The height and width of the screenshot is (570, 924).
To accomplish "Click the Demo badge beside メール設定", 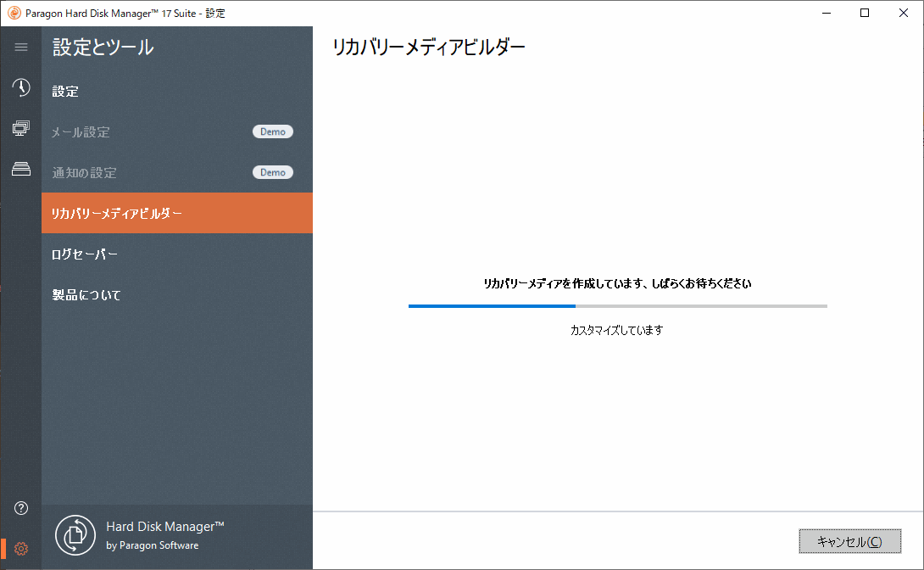I will (273, 131).
